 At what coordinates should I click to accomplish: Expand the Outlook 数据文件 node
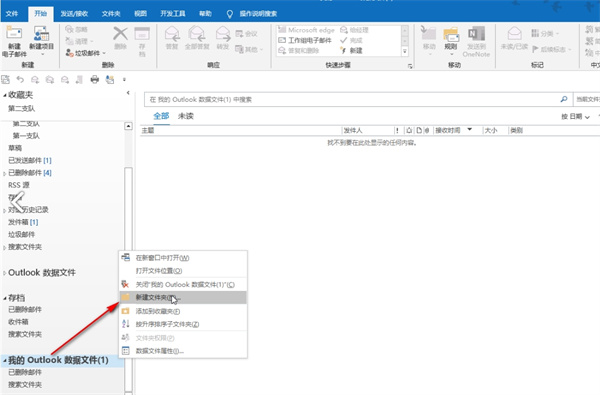point(4,273)
